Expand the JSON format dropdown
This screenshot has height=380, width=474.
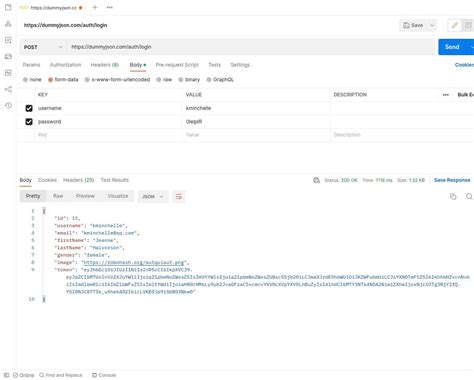pos(153,196)
